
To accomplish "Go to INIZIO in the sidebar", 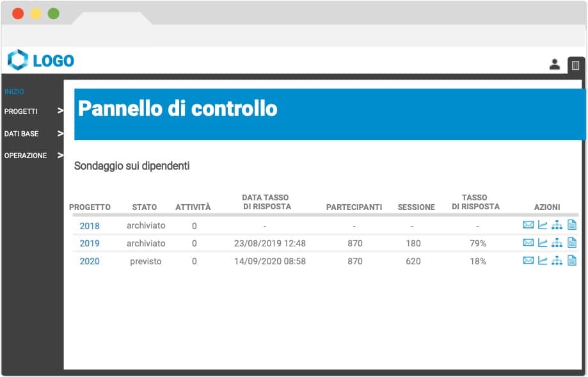I will (x=14, y=92).
